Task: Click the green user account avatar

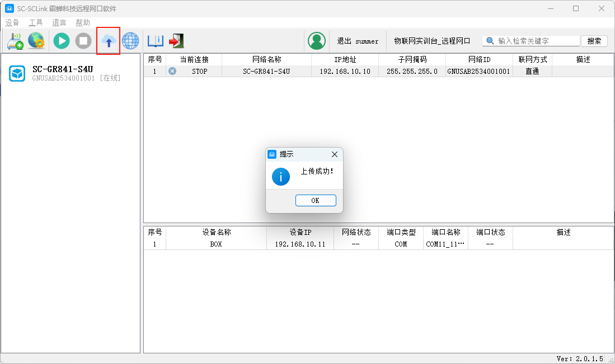Action: click(317, 41)
